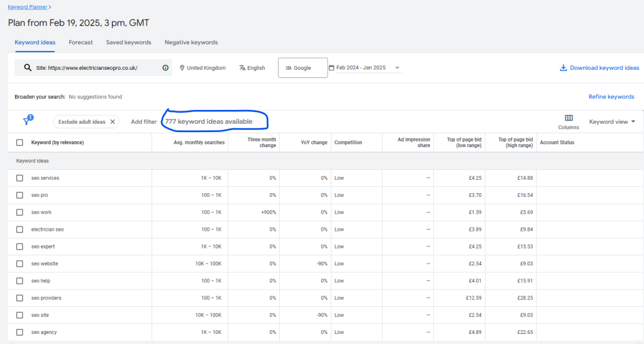Click the download arrow icon
The width and height of the screenshot is (644, 344).
coord(563,68)
